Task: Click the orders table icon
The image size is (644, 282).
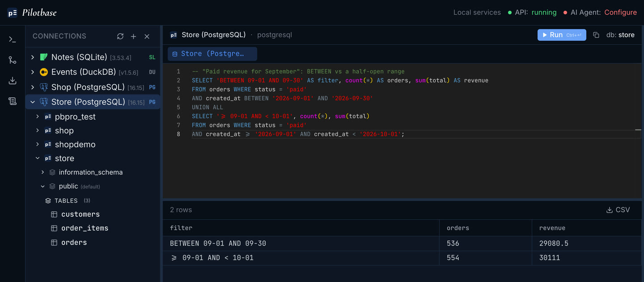Action: [54, 243]
